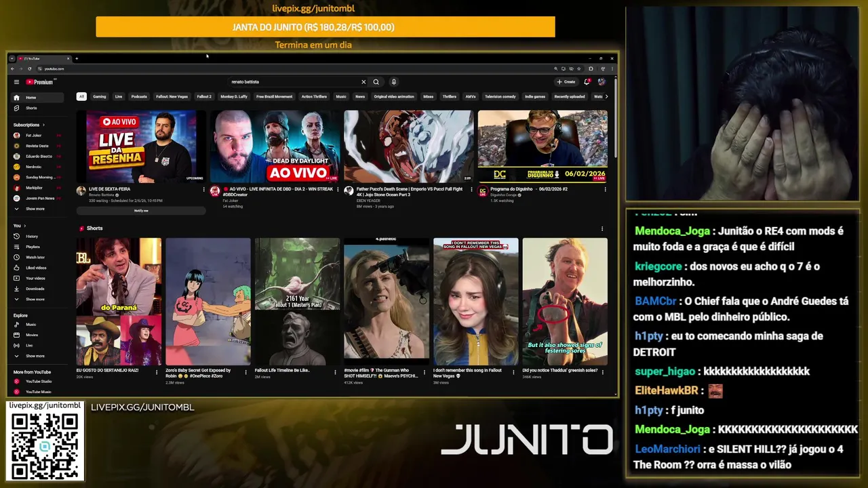
Task: Open the Create dropdown button
Action: tap(566, 82)
